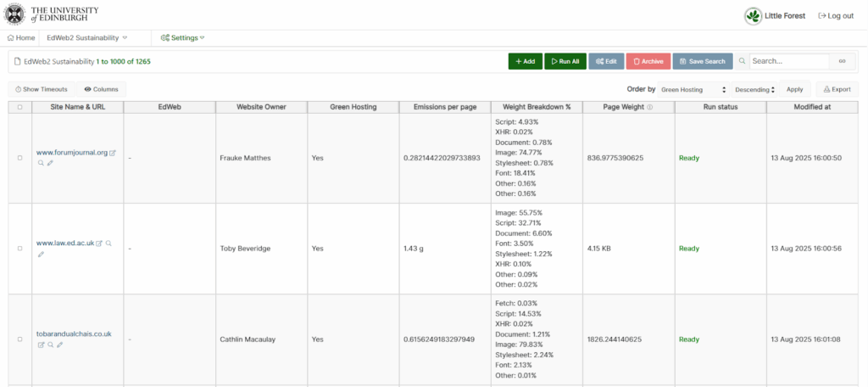The width and height of the screenshot is (868, 387).
Task: Click the pencil edit icon for www.law.ed.ac.uk
Action: 41,254
